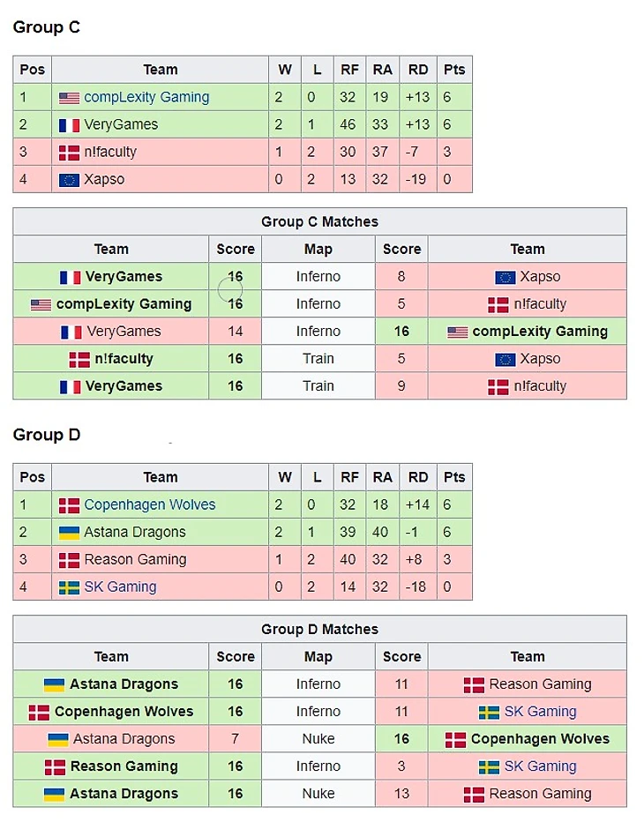This screenshot has height=822, width=644.
Task: Click the RD column header in Group D standings
Action: 418,477
